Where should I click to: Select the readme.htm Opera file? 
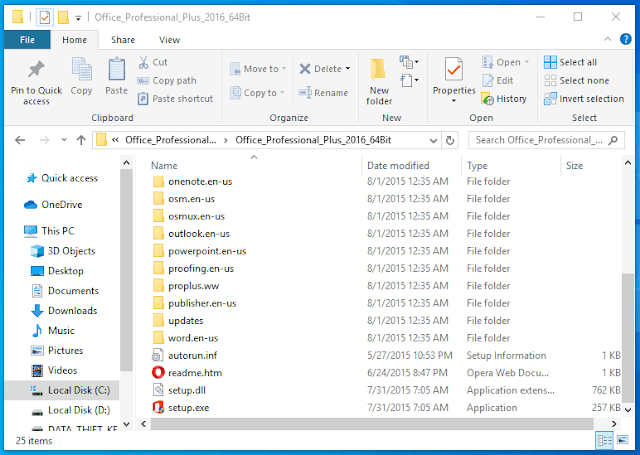click(x=195, y=373)
